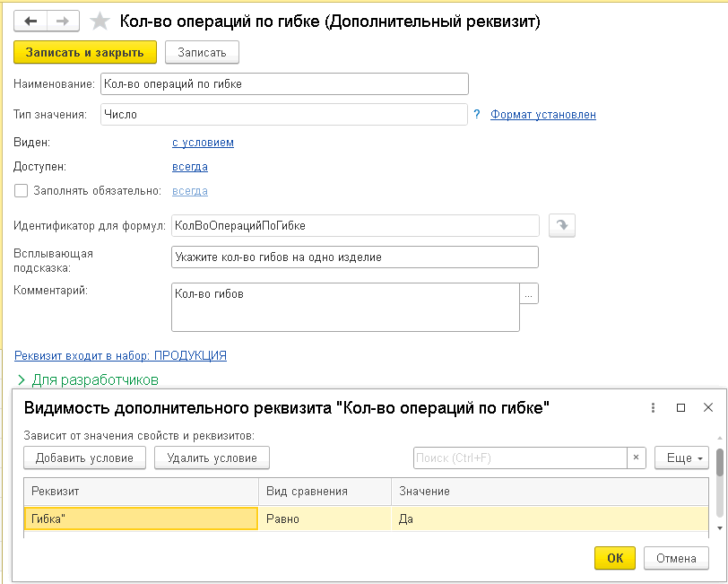Click the back navigation arrow
The height and width of the screenshot is (584, 728).
coord(30,21)
